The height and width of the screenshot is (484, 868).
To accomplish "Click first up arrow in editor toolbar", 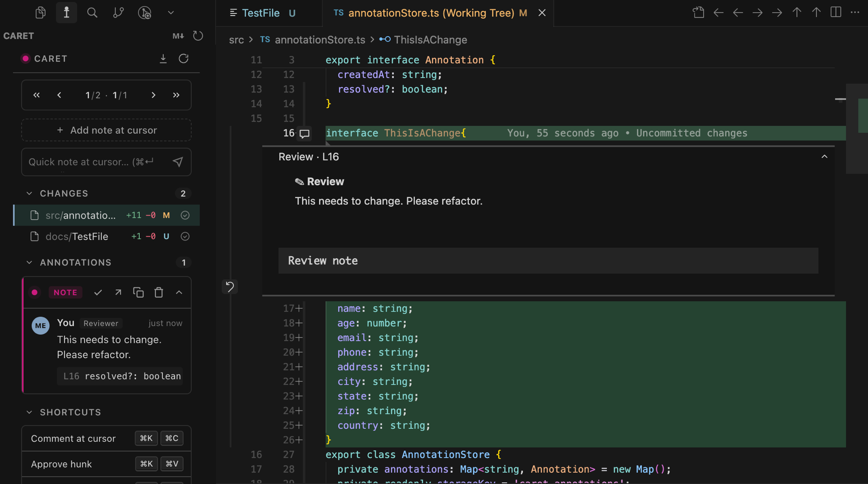I will (796, 13).
